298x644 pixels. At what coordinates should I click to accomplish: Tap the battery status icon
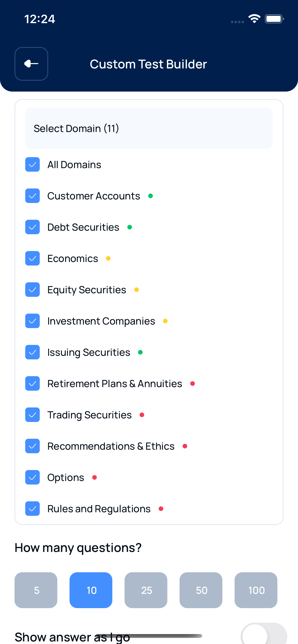(274, 19)
